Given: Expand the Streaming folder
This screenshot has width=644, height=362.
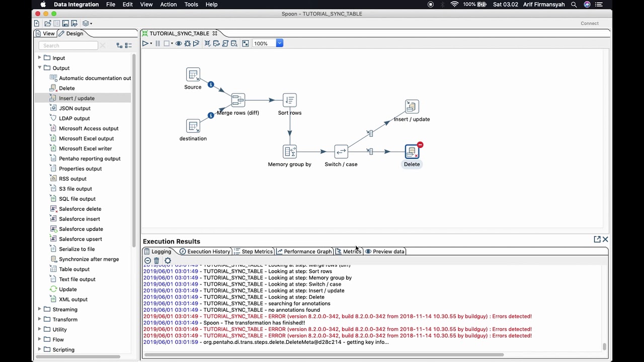Looking at the screenshot, I should point(40,309).
